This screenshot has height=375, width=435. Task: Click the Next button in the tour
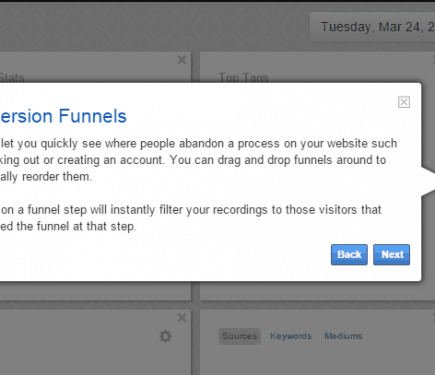pos(391,255)
